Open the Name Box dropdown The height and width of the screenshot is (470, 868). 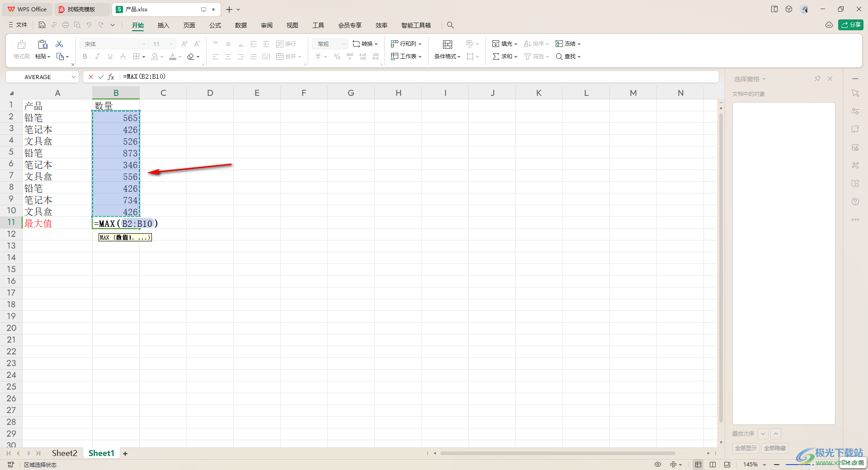74,77
